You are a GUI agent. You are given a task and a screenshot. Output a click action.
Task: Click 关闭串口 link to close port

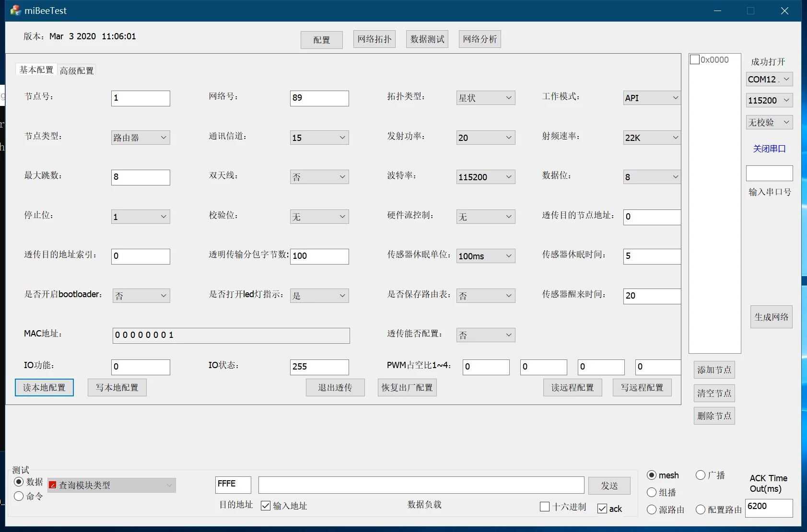click(x=769, y=149)
